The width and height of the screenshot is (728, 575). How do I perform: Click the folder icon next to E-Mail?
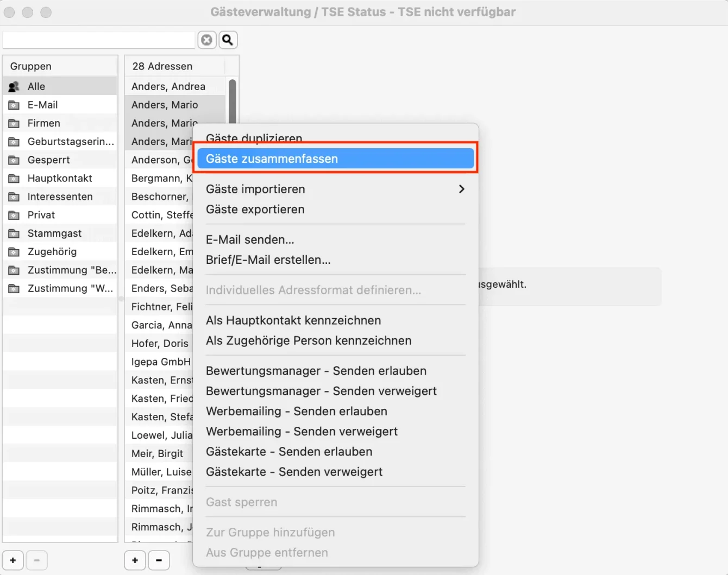point(14,105)
